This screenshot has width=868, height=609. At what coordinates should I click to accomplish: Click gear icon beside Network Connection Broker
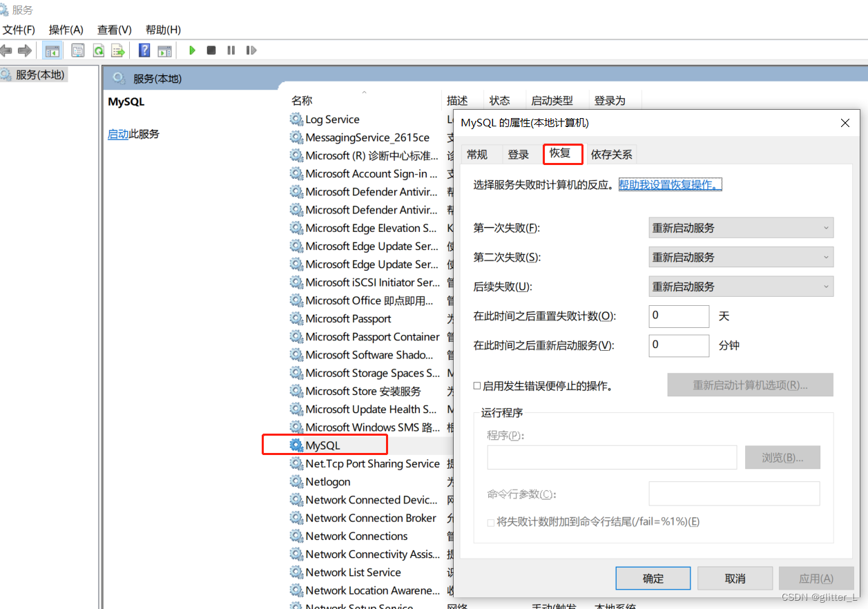296,518
